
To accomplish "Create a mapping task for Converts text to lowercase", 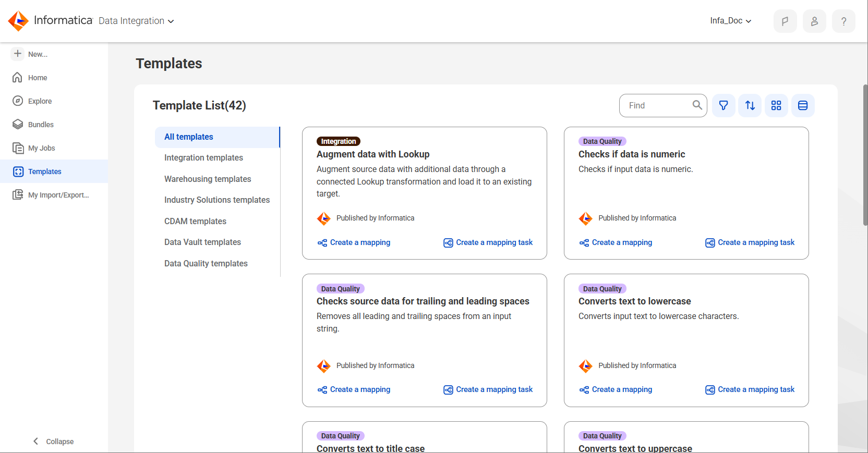I will click(x=750, y=389).
